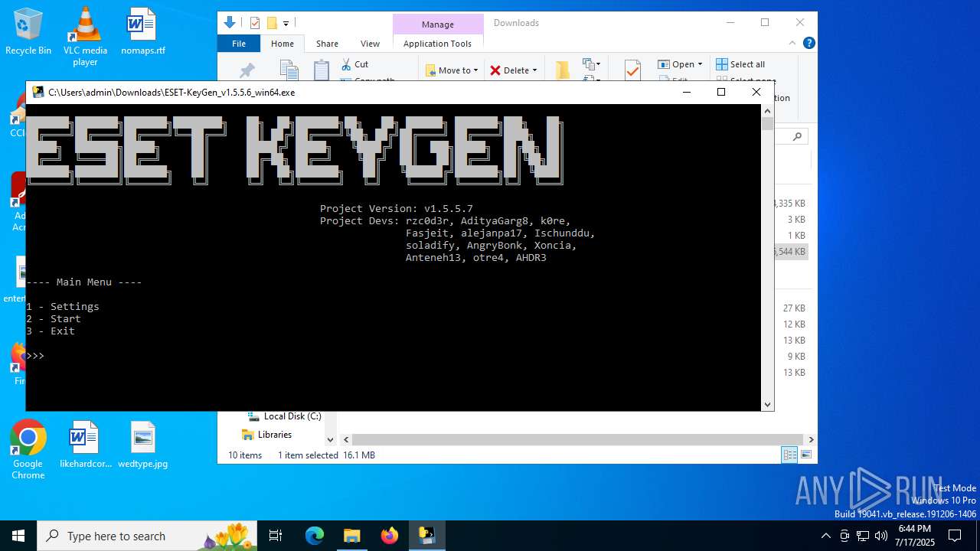The image size is (980, 551).
Task: Maximize the ESET KeyGen console window
Action: tap(720, 92)
